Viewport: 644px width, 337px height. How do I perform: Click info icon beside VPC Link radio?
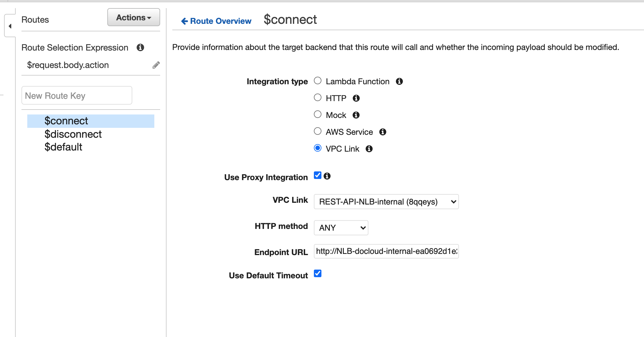pyautogui.click(x=369, y=149)
